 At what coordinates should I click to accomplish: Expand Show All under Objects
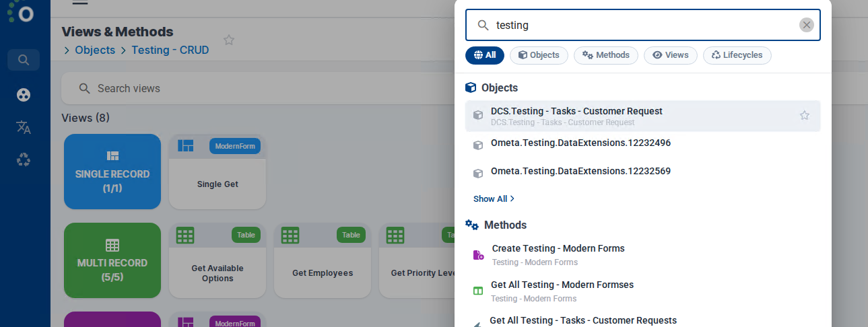pos(494,198)
